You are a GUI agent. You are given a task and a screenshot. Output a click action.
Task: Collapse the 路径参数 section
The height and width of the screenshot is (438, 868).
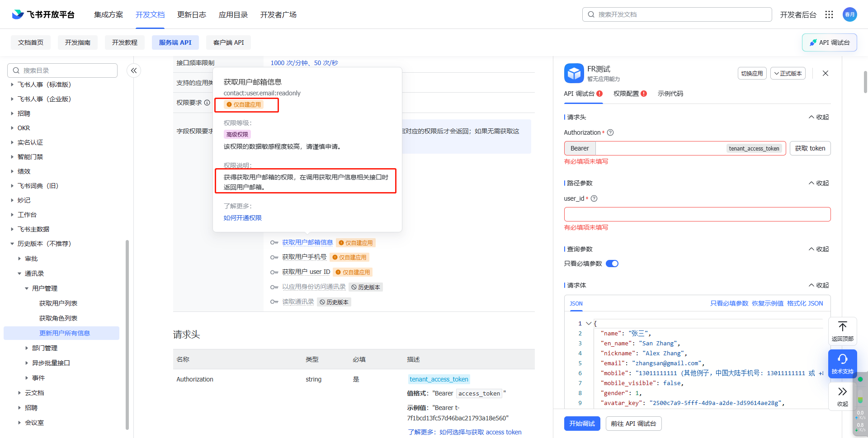[818, 183]
